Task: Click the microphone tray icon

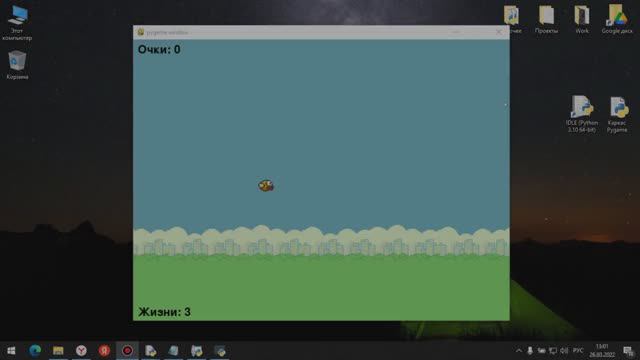Action: point(530,351)
